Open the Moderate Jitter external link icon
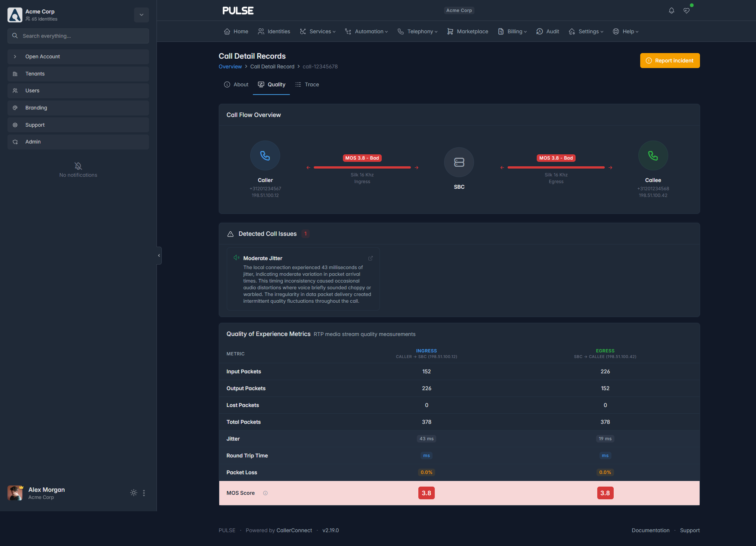 pyautogui.click(x=370, y=258)
